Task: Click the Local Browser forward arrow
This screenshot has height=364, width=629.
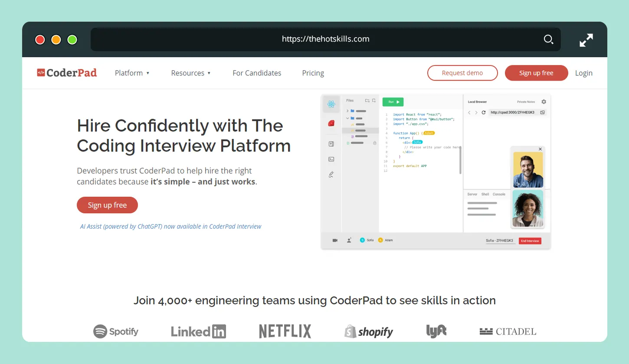Action: coord(476,112)
